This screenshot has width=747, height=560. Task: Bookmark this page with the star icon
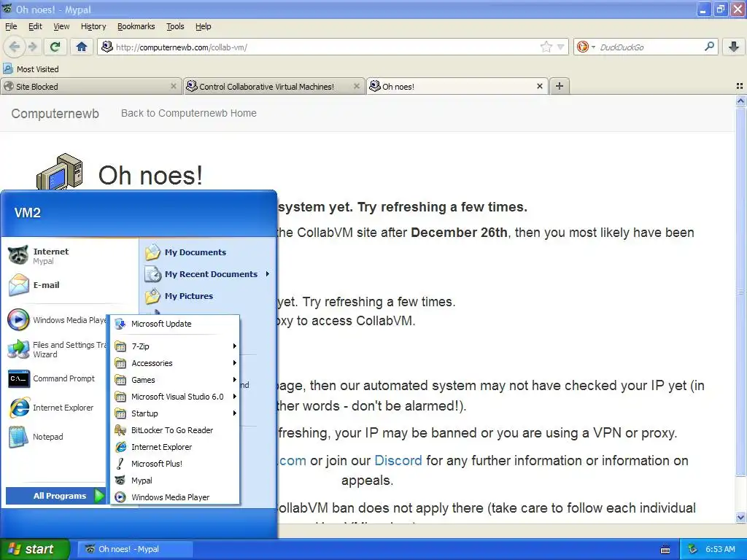coord(546,47)
